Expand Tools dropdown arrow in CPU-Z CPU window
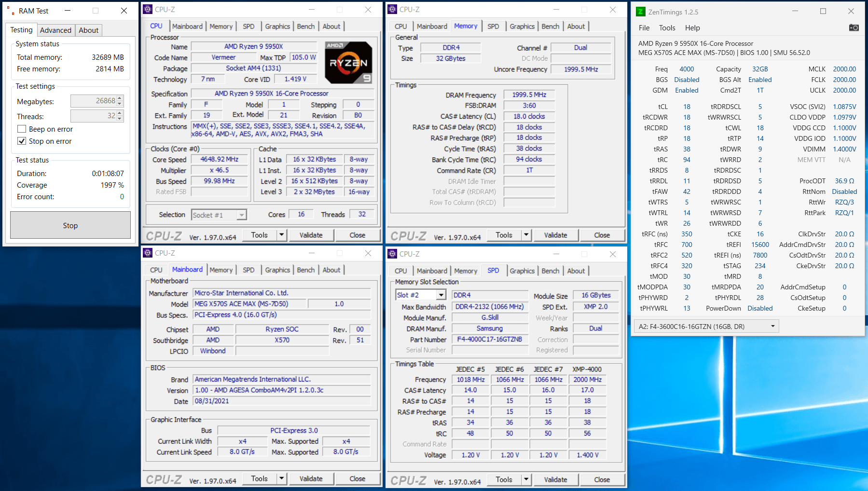This screenshot has width=868, height=491. coord(282,235)
